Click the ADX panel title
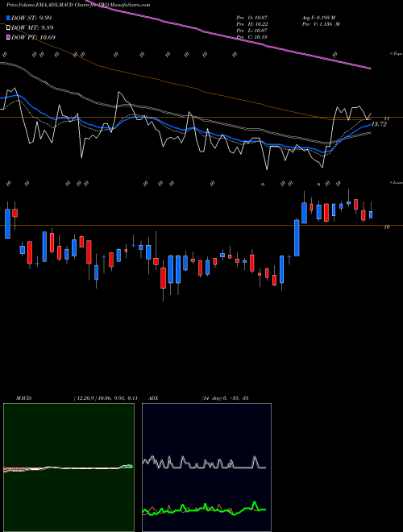The image size is (403, 532). [x=154, y=398]
